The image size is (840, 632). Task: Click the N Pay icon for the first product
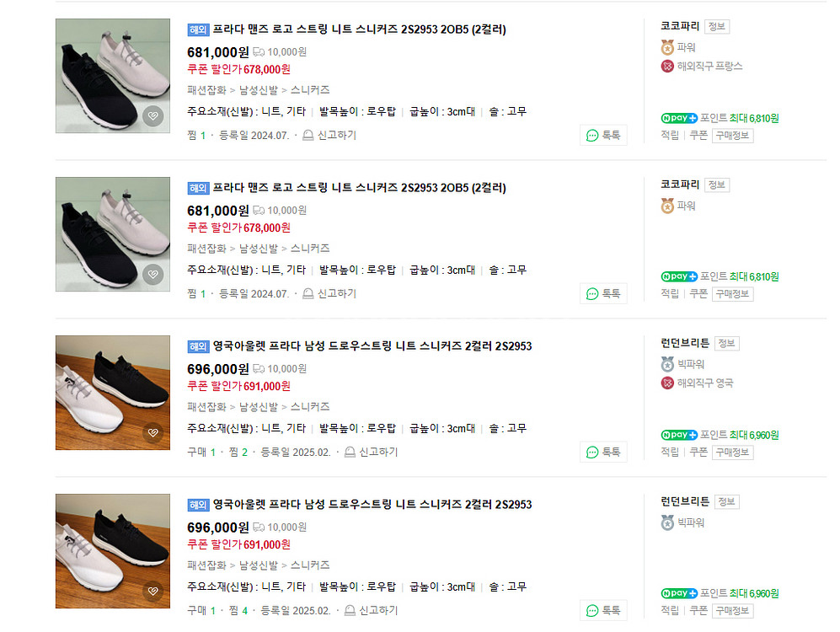pyautogui.click(x=678, y=119)
